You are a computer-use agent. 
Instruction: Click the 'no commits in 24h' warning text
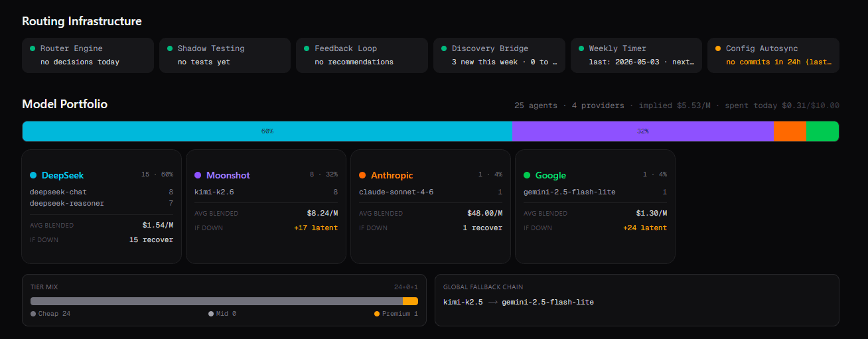pos(779,62)
